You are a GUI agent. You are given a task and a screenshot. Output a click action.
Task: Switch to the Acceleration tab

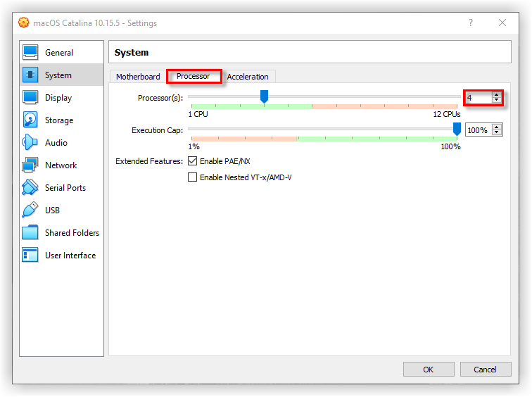pyautogui.click(x=248, y=77)
